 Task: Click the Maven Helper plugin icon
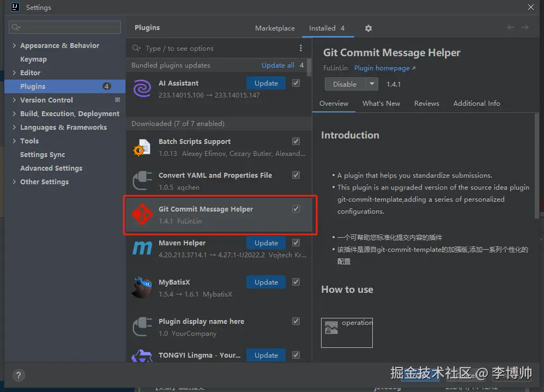click(142, 249)
